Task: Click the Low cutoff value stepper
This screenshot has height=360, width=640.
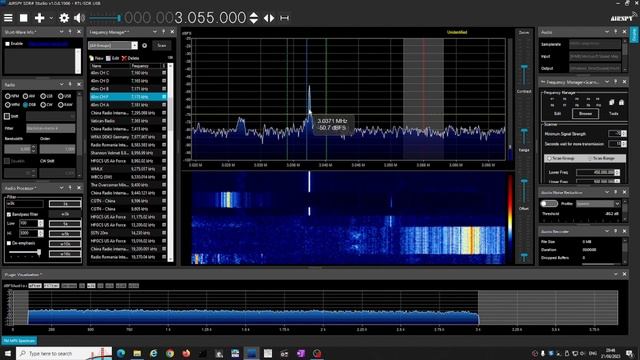Action: click(x=40, y=224)
